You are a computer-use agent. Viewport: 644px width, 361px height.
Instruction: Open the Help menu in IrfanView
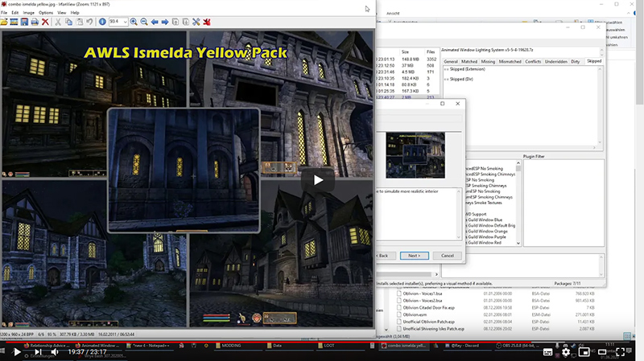coord(75,13)
